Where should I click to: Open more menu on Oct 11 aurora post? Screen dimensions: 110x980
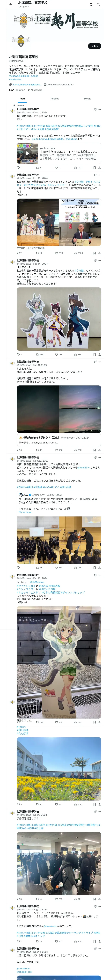pyautogui.click(x=100, y=362)
